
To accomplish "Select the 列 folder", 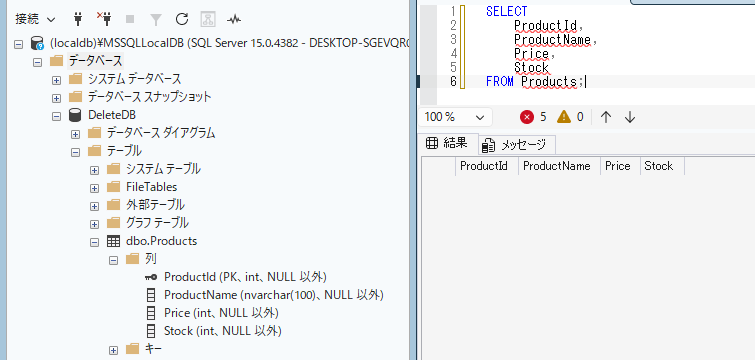I will coord(151,259).
